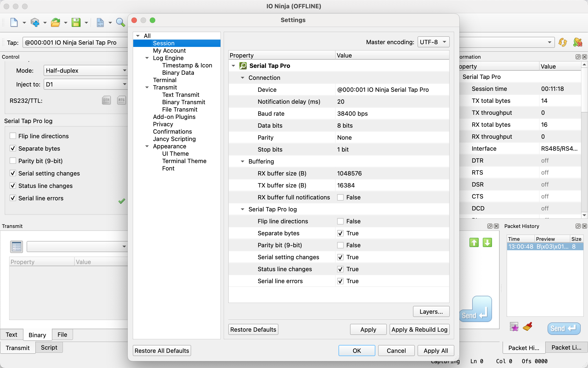Uncheck Separate bytes in Control panel

(13, 148)
